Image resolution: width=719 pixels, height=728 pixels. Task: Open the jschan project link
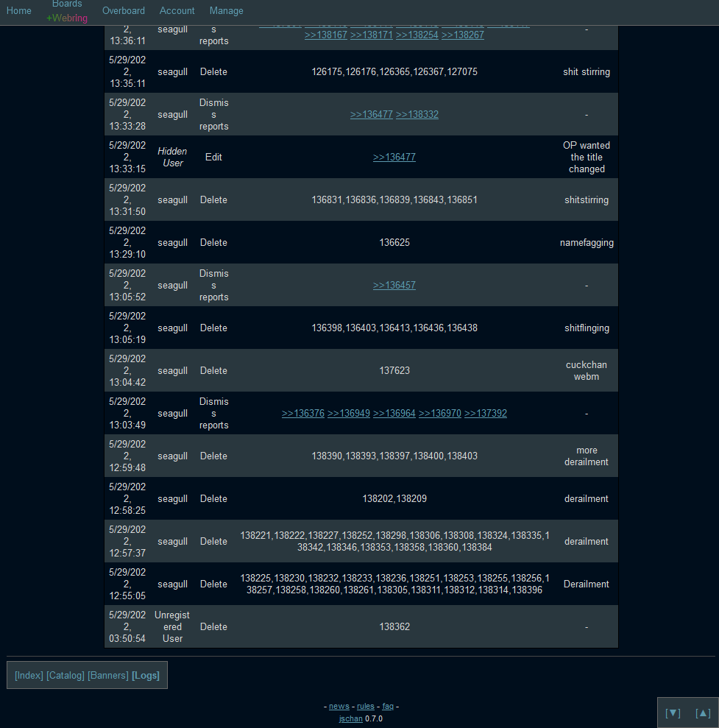[x=350, y=719]
